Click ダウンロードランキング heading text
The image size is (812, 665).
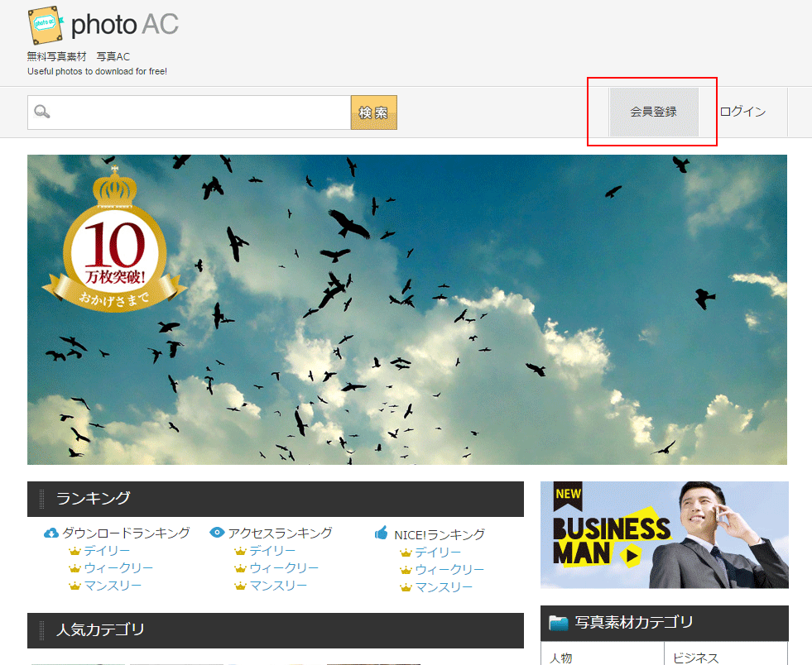(x=127, y=533)
